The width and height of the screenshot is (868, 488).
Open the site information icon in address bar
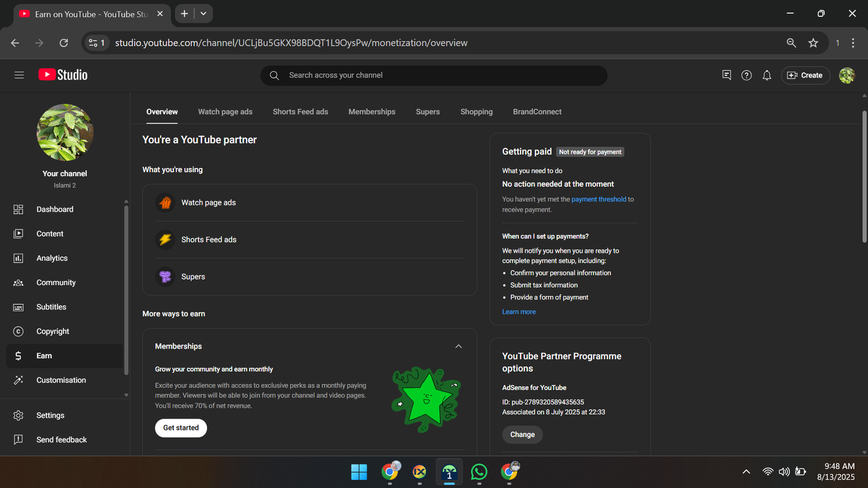(x=97, y=43)
